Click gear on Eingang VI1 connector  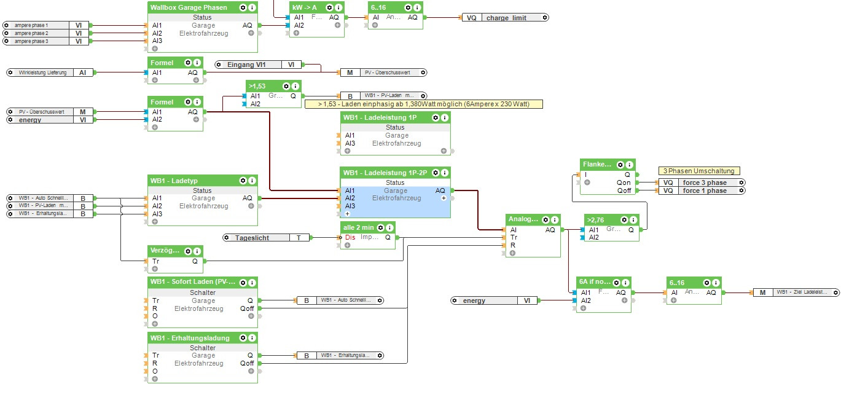[219, 65]
